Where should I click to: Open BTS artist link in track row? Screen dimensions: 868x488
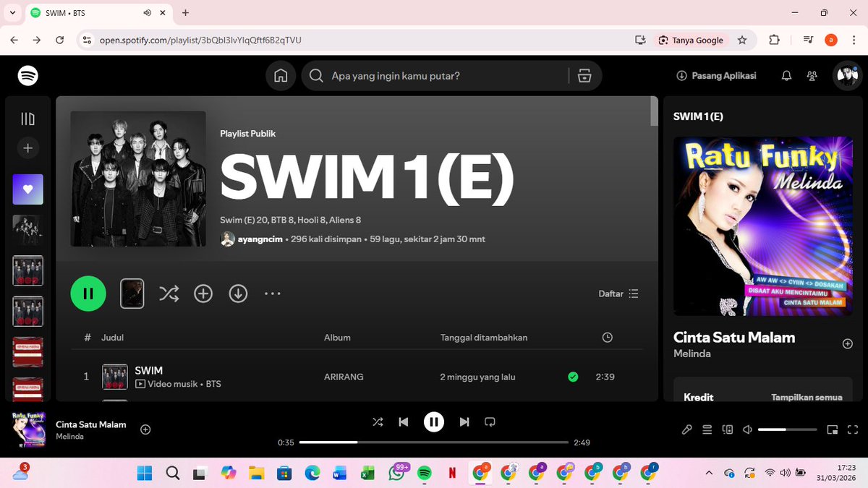(213, 384)
